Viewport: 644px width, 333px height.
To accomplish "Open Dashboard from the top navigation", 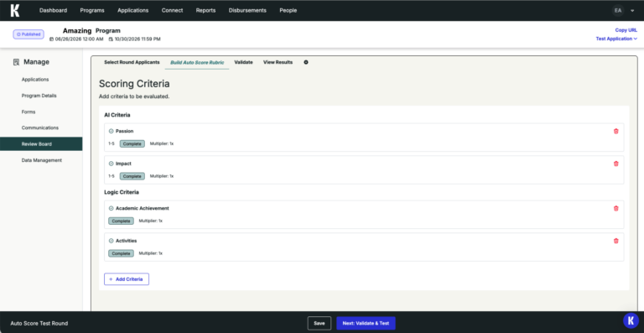I will click(53, 11).
